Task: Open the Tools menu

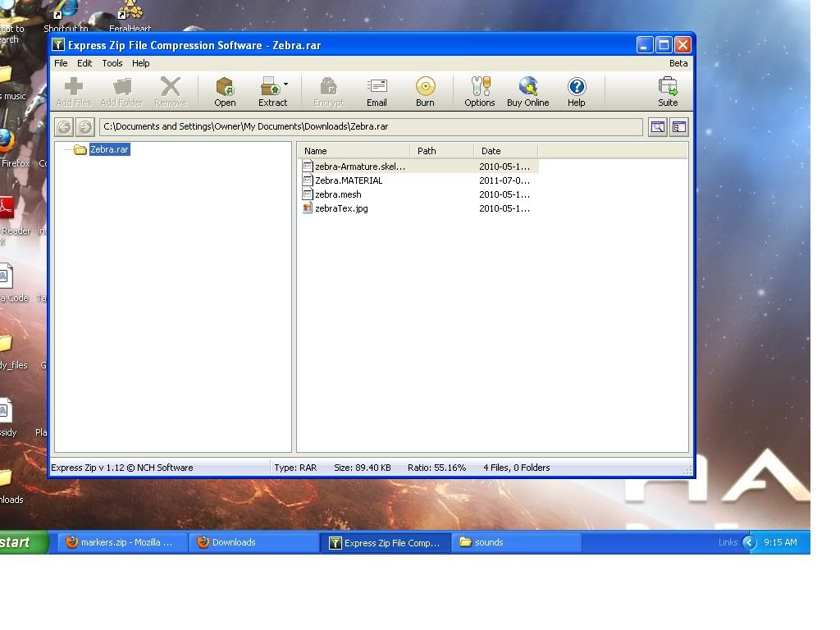Action: (x=112, y=63)
